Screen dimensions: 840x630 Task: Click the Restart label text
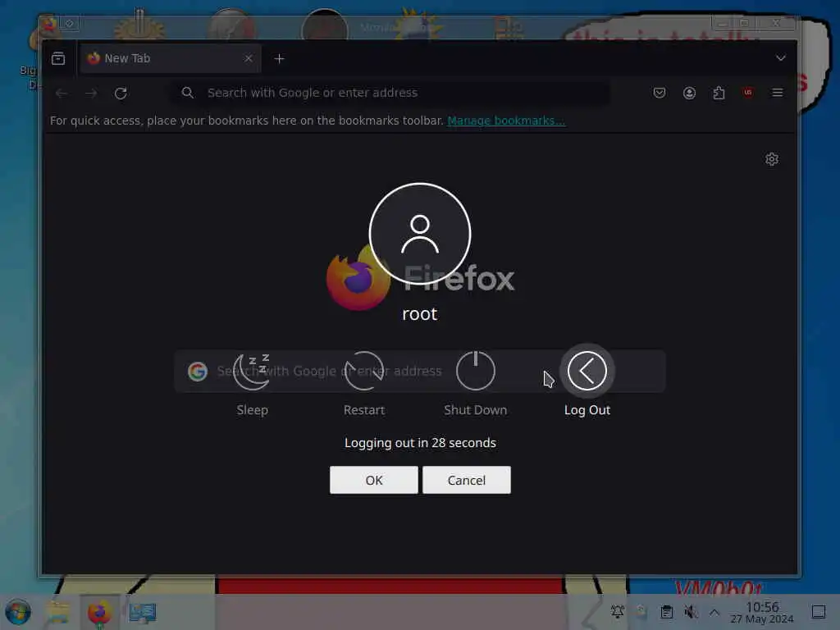click(x=364, y=410)
